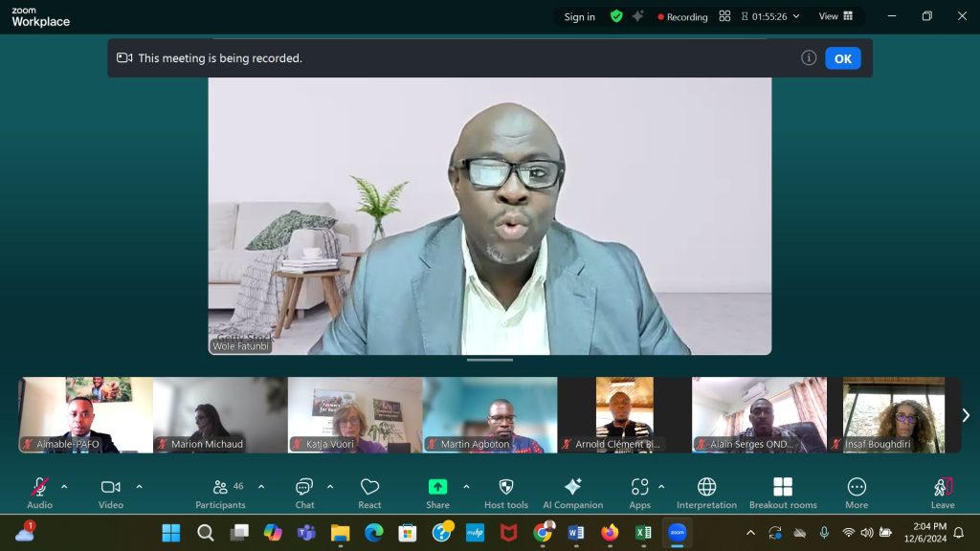Open Interpretation settings via globe icon
The height and width of the screenshot is (551, 980).
pyautogui.click(x=706, y=490)
